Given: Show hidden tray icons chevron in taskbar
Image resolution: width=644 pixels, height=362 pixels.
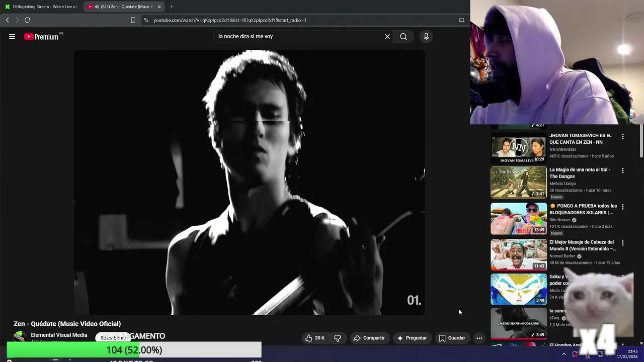Looking at the screenshot, I should pos(564,354).
